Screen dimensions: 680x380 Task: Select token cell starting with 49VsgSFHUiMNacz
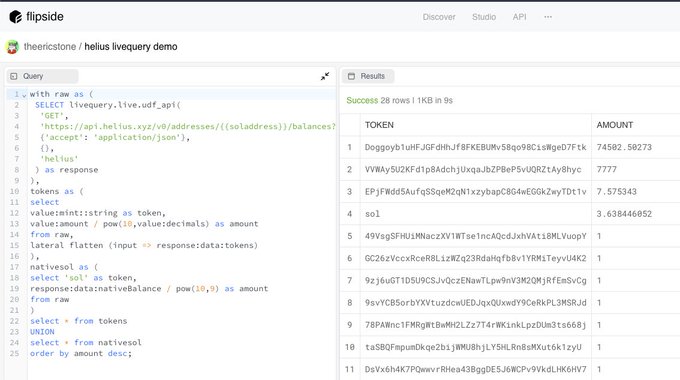tap(475, 236)
